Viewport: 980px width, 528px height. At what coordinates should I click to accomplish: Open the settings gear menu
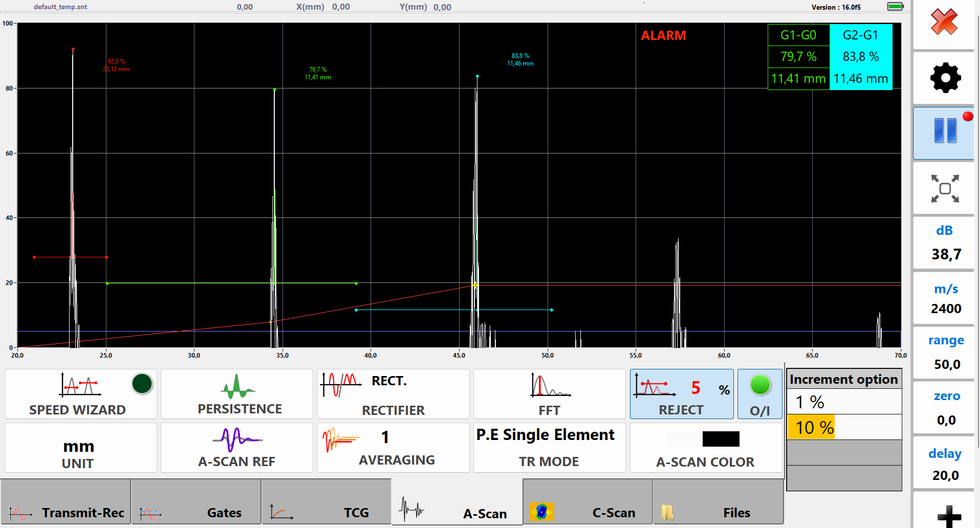point(945,77)
